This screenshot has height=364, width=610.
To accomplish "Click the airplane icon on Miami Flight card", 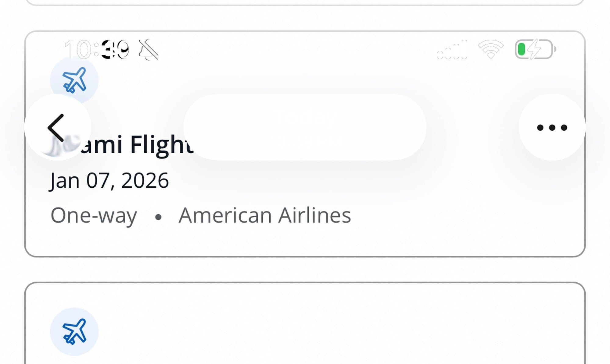I will click(74, 80).
